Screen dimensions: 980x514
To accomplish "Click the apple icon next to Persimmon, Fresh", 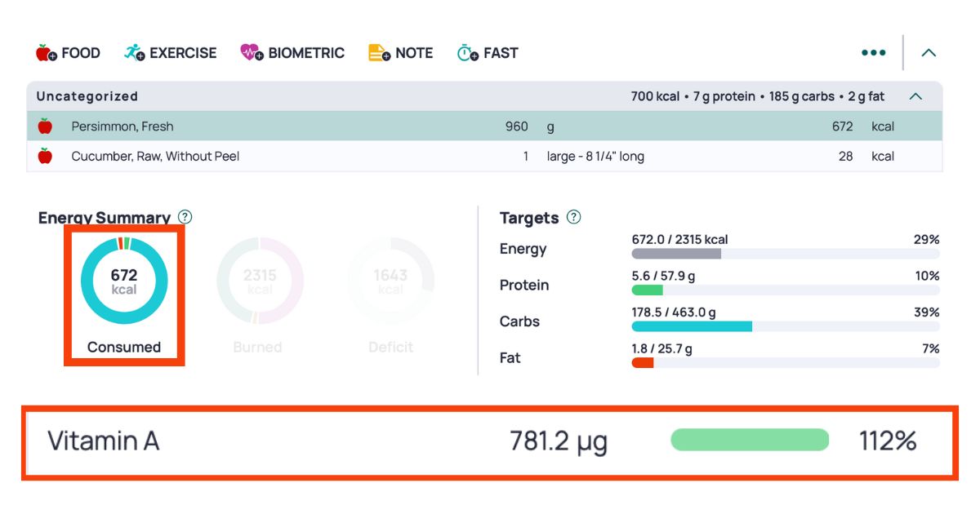I will pos(45,126).
